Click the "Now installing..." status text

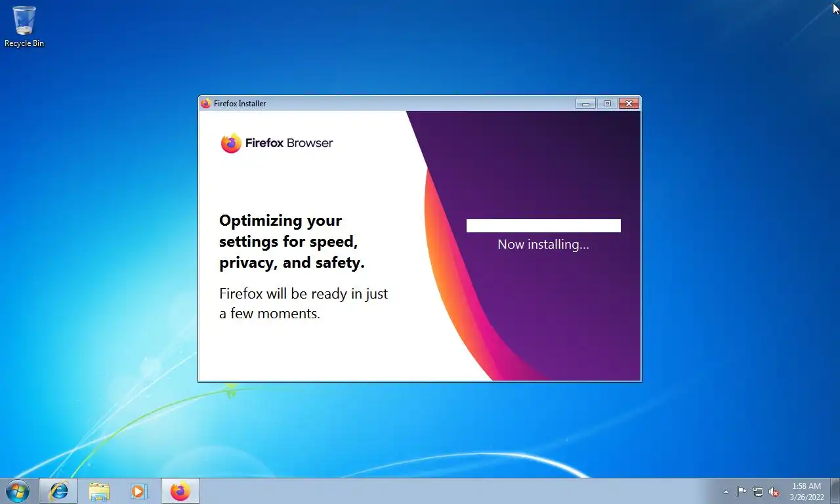(x=543, y=244)
